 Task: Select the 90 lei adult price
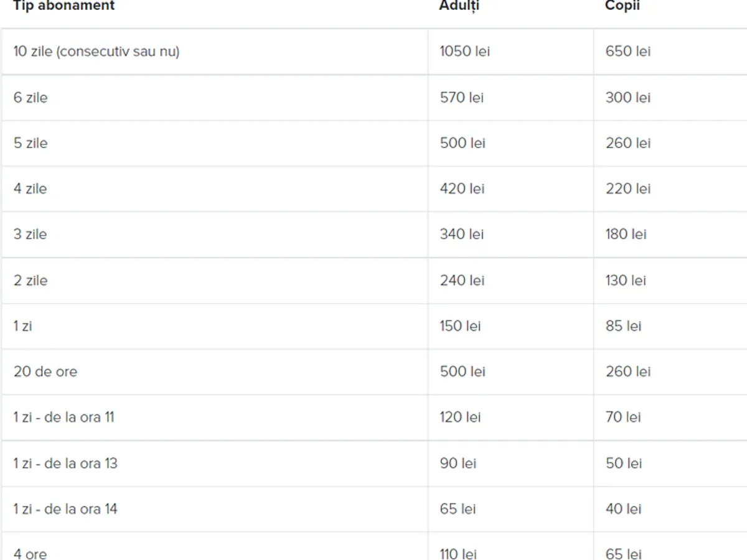pyautogui.click(x=458, y=463)
